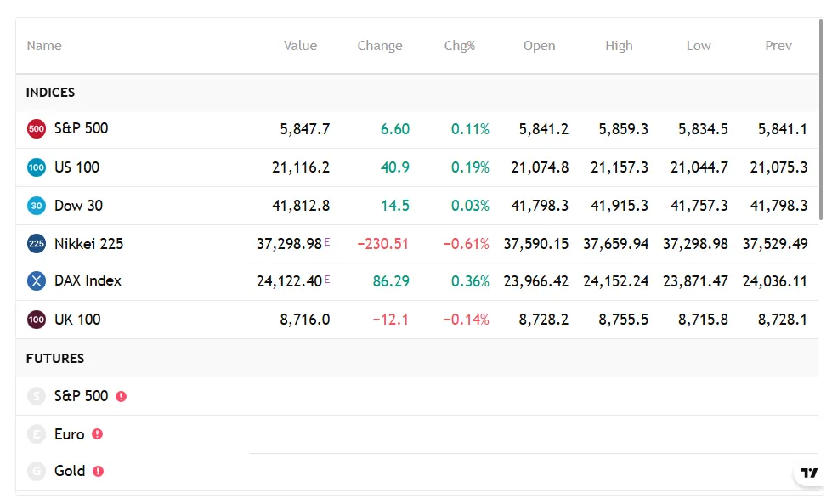Open the DAX Index symbol link
Screen dimensions: 832x504
coord(88,280)
